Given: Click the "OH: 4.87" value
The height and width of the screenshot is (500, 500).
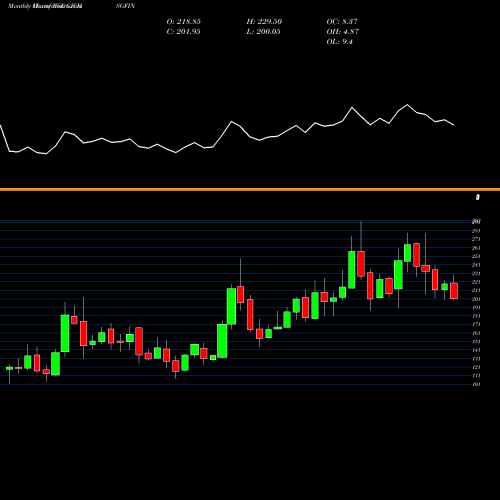Looking at the screenshot, I should [343, 32].
